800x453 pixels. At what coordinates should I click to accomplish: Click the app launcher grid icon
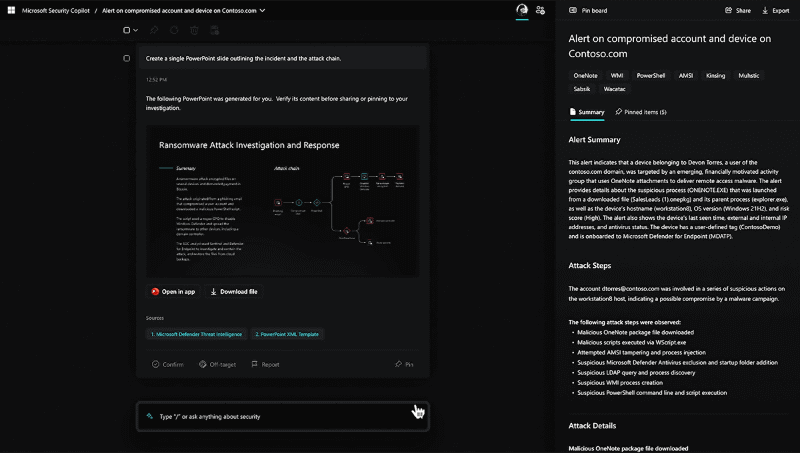tap(11, 10)
